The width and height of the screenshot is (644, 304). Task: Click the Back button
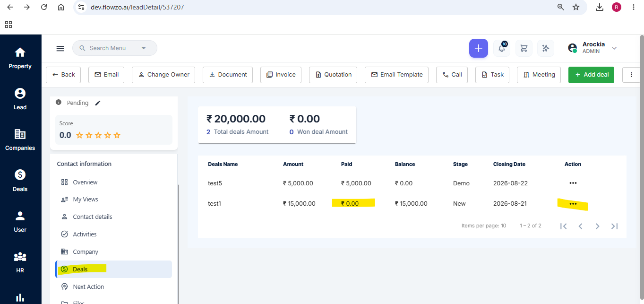(63, 75)
